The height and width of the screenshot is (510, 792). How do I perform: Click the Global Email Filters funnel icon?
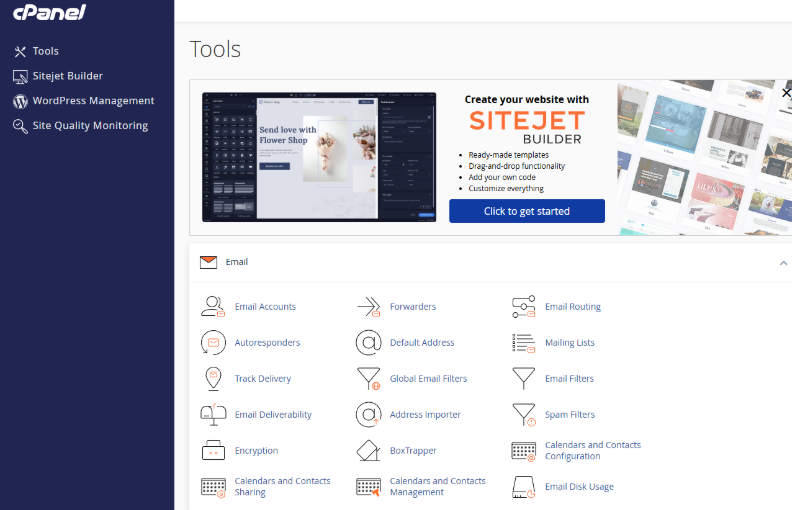click(369, 379)
